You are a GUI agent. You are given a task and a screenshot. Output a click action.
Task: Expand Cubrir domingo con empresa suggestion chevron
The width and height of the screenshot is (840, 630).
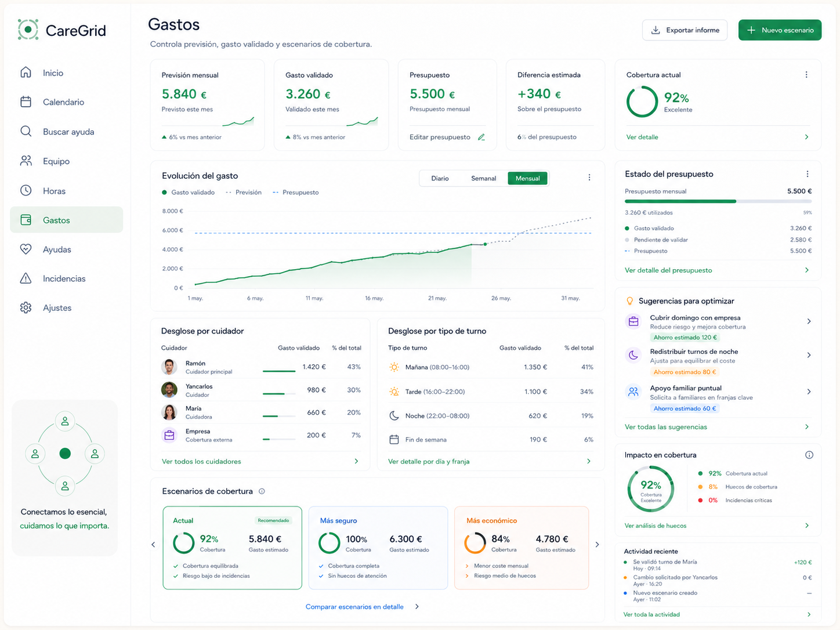[809, 321]
